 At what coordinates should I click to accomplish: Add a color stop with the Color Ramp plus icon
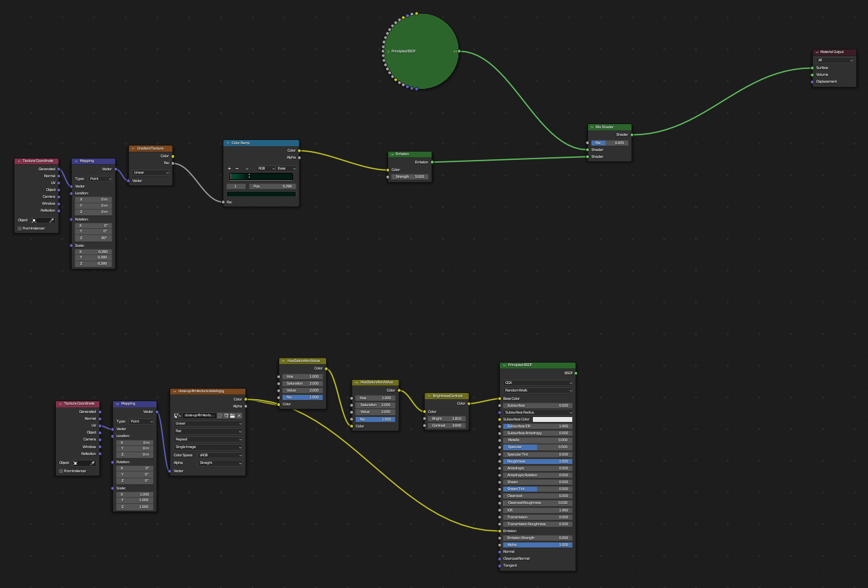click(x=230, y=168)
